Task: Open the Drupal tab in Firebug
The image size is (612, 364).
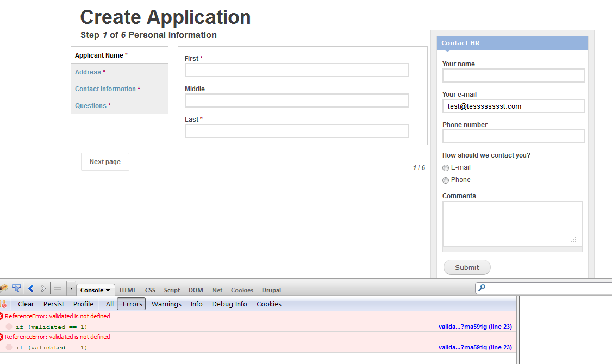Action: click(271, 290)
